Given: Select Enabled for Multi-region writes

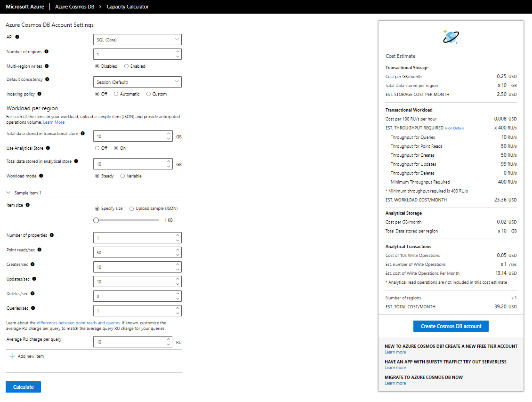Looking at the screenshot, I should [127, 66].
